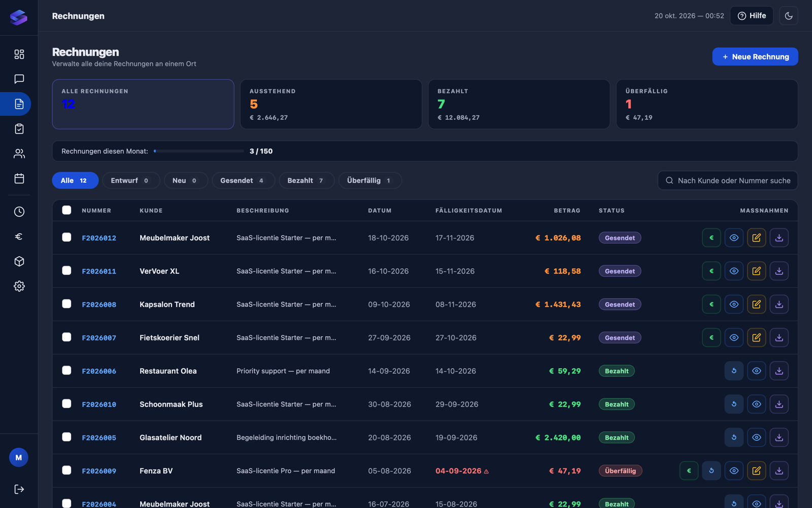The image size is (812, 508).
Task: Filter by Bezahlt tab
Action: click(307, 180)
